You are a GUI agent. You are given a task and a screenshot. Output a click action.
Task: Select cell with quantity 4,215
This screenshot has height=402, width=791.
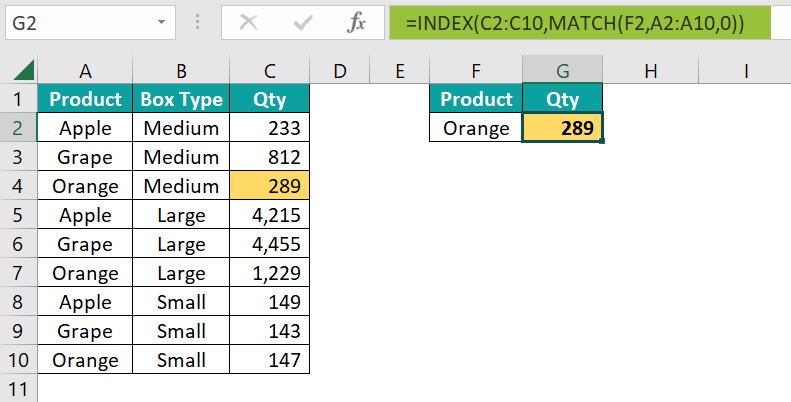269,215
